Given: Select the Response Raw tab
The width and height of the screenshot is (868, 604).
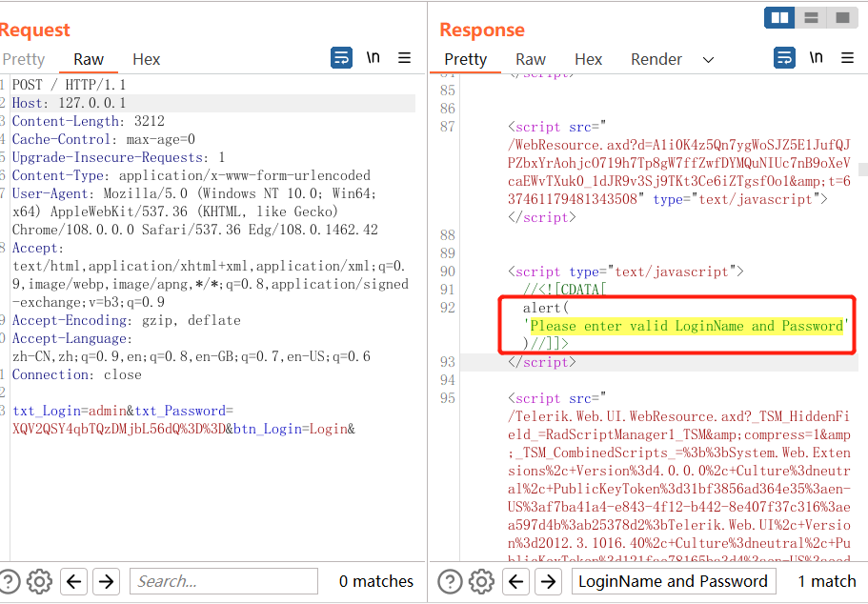Looking at the screenshot, I should [531, 59].
